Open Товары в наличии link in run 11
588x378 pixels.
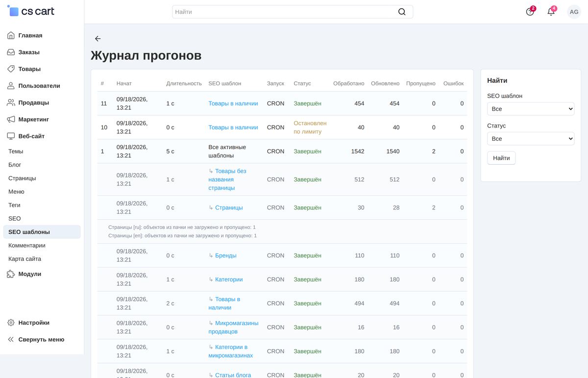(x=233, y=103)
